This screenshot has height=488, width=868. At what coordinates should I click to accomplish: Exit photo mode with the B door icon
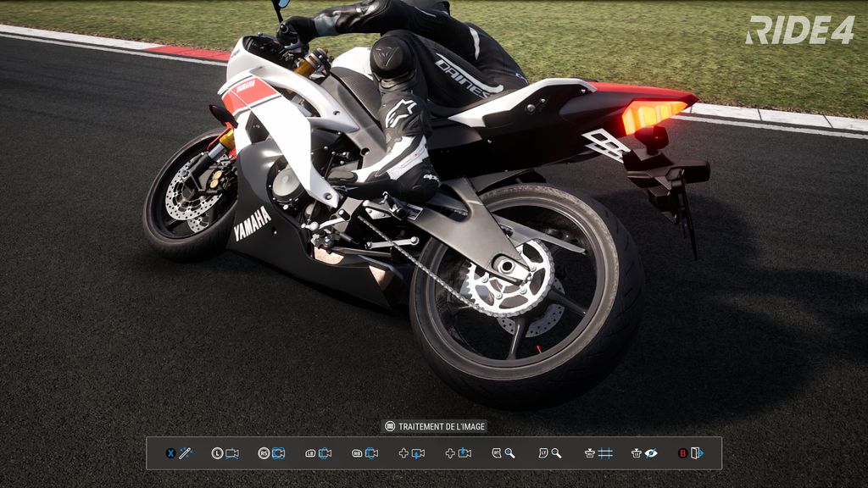[x=697, y=453]
